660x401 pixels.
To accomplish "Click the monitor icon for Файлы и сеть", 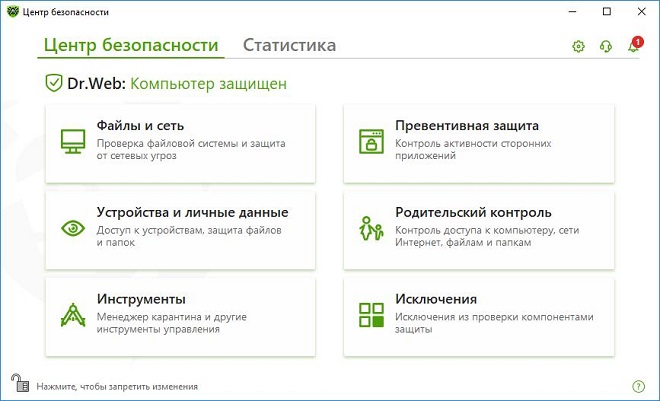I will 73,141.
